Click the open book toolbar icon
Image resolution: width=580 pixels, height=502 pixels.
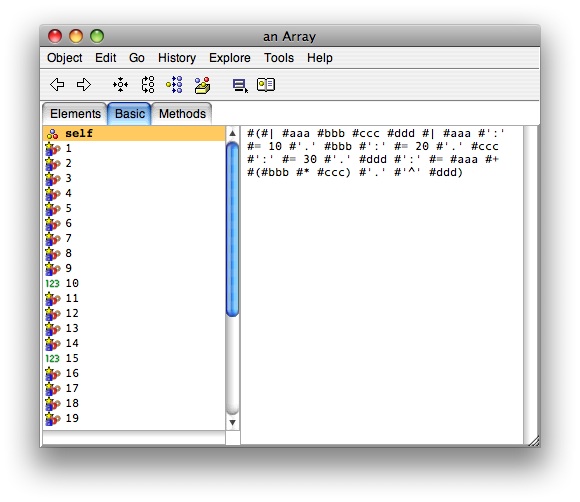(x=266, y=85)
